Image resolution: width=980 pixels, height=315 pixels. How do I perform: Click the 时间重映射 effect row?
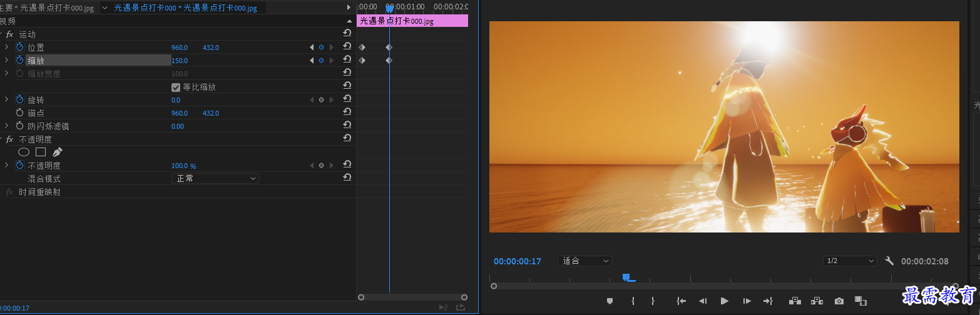pyautogui.click(x=39, y=192)
